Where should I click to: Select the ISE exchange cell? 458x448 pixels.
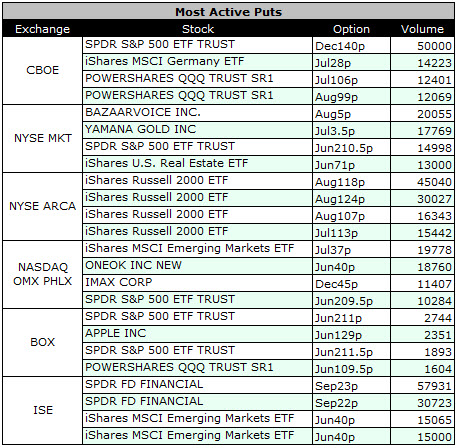(x=42, y=410)
